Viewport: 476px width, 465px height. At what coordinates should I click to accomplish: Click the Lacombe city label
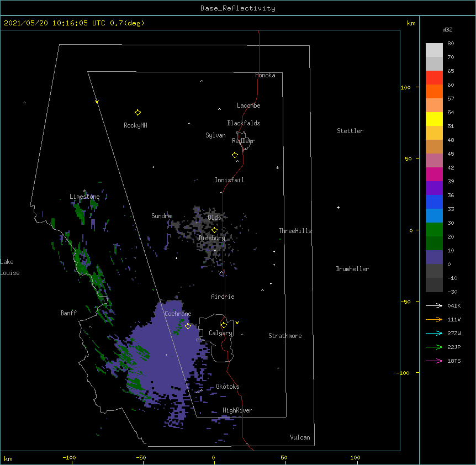248,105
